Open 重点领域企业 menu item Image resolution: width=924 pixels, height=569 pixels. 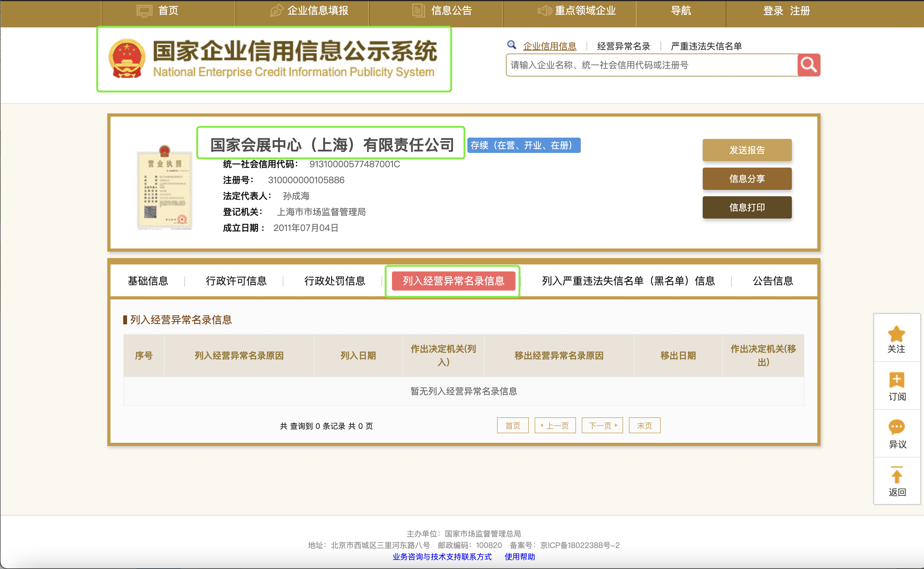tap(586, 11)
